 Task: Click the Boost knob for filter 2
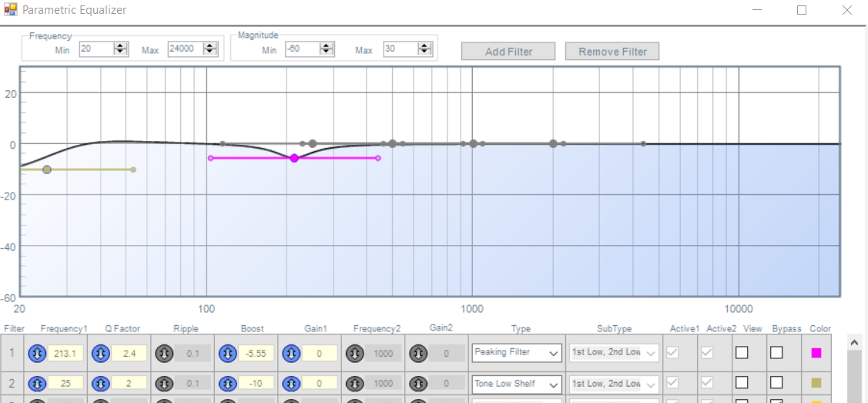pyautogui.click(x=226, y=384)
